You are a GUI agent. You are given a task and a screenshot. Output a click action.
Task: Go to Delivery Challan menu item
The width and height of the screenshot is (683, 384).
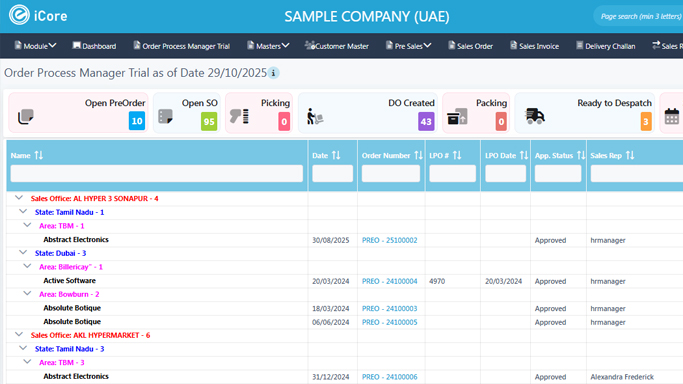605,46
